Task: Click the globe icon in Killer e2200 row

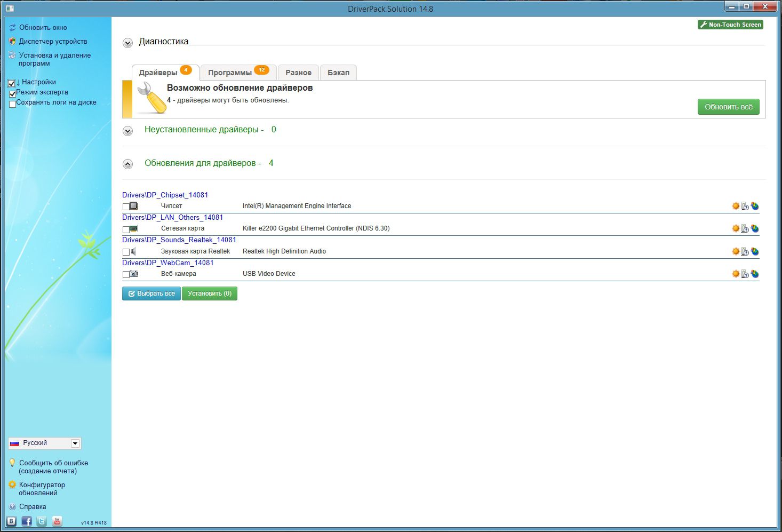Action: pos(755,228)
